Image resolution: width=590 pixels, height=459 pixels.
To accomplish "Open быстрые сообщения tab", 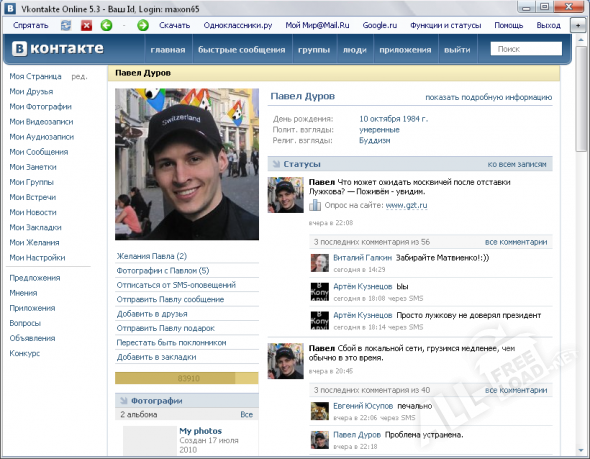I will click(242, 50).
